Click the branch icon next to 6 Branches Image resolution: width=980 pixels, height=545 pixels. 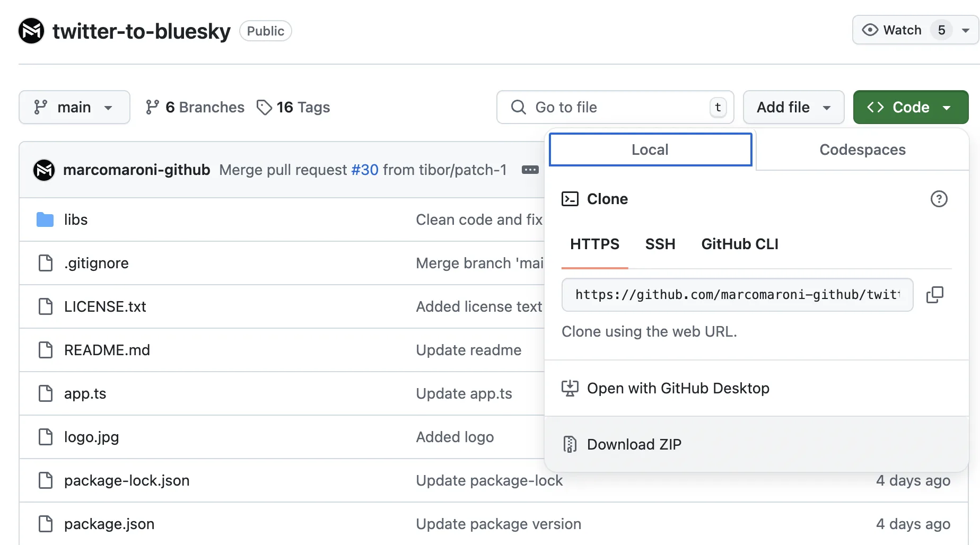tap(152, 107)
